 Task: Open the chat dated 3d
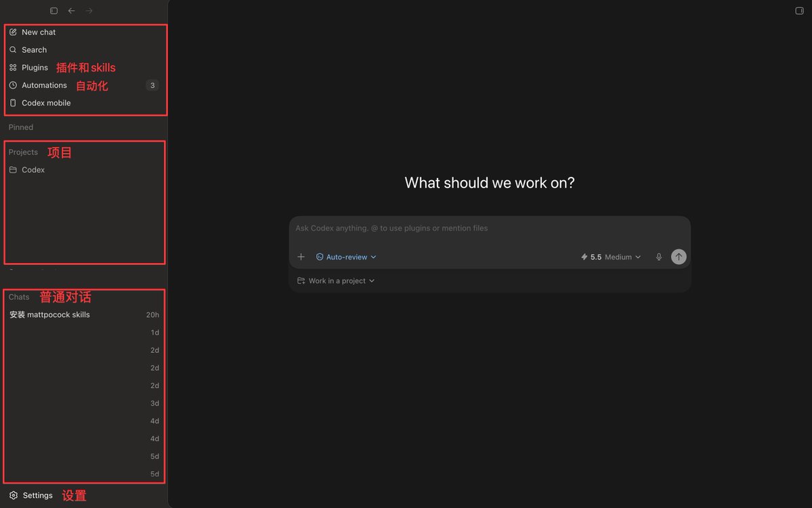pyautogui.click(x=85, y=404)
